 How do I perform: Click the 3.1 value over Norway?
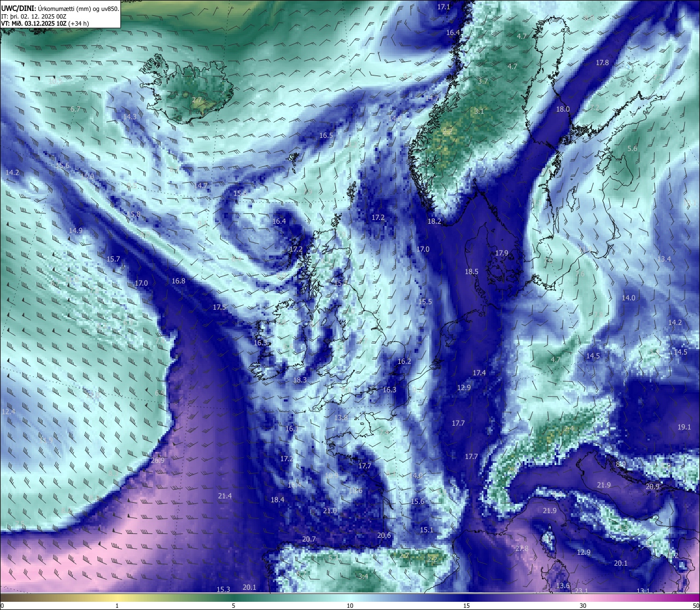[479, 111]
